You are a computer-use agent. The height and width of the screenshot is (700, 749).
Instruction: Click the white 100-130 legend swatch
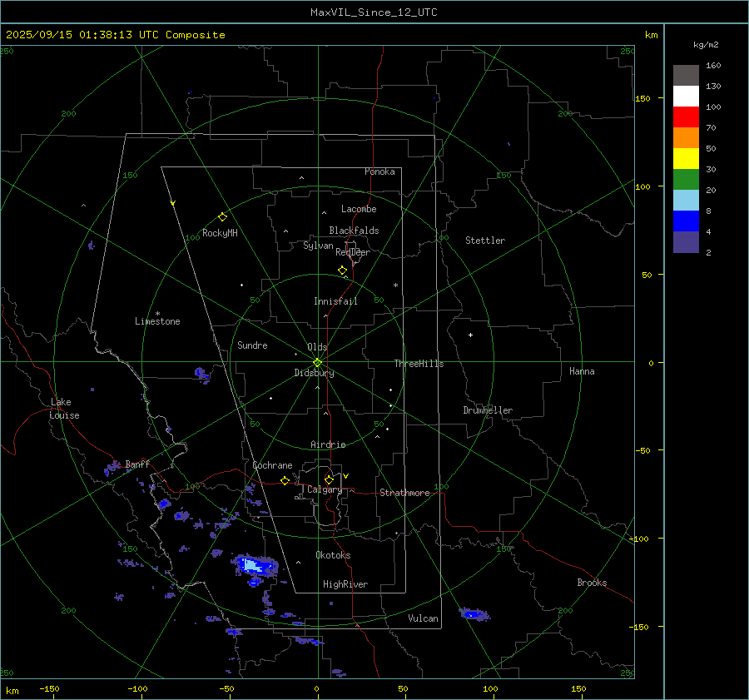click(686, 96)
